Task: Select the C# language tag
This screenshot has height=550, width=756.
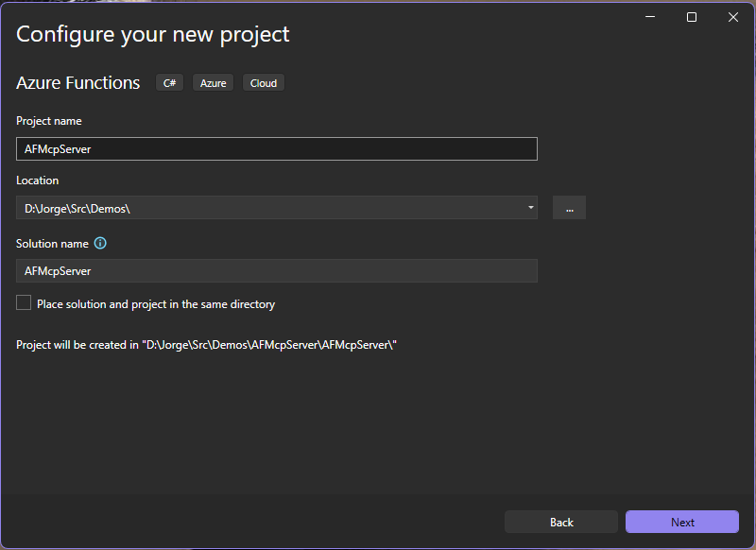Action: (169, 82)
